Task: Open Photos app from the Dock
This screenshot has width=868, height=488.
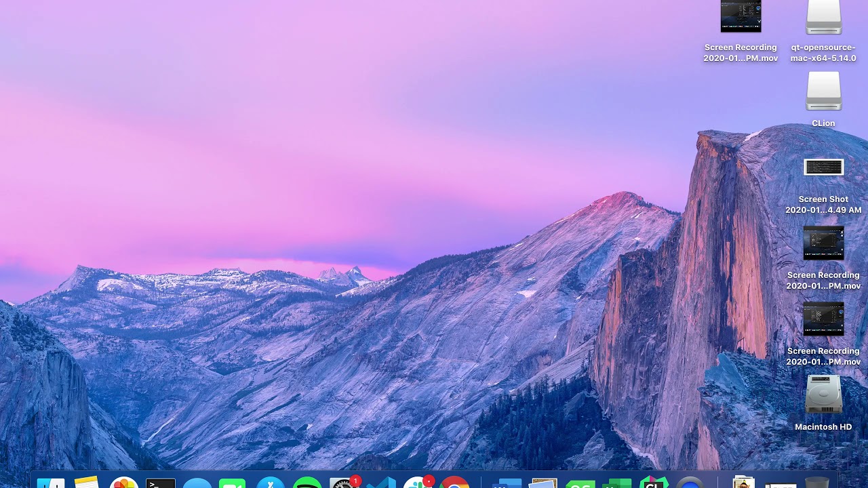Action: pyautogui.click(x=124, y=483)
